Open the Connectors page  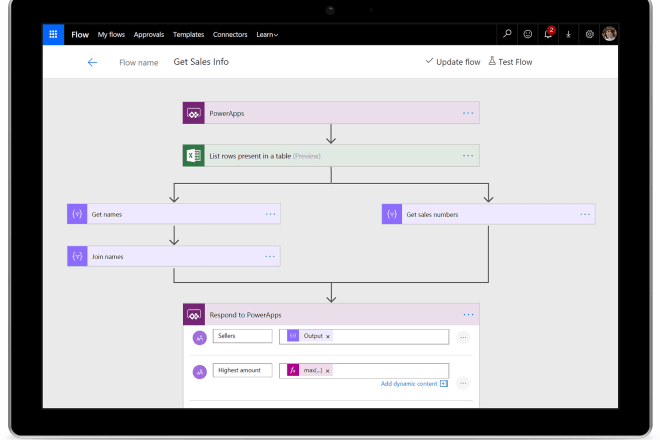click(230, 35)
